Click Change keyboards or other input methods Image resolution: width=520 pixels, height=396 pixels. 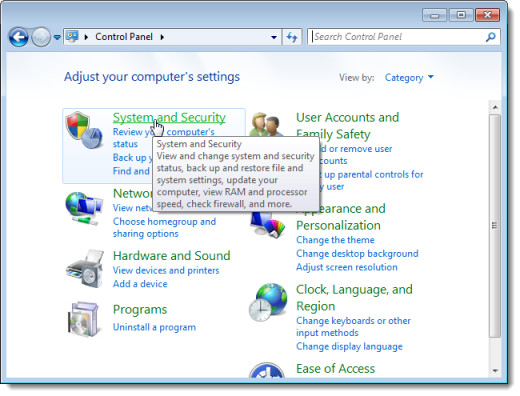(x=353, y=327)
